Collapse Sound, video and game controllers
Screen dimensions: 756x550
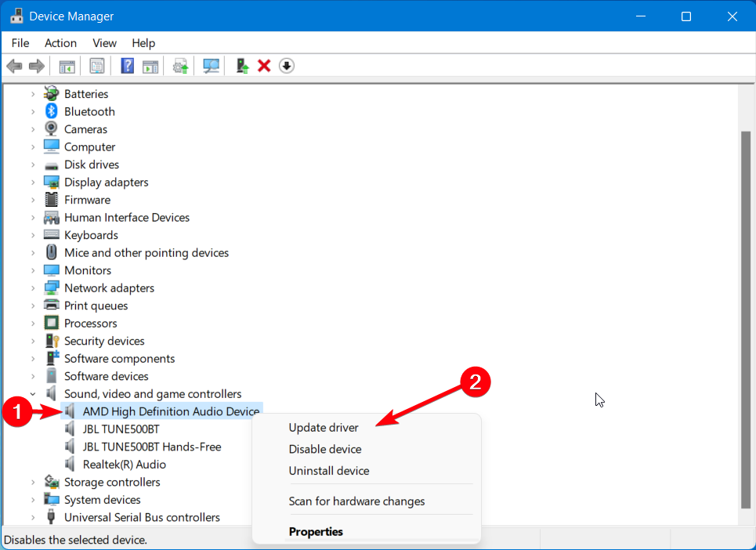tap(33, 394)
